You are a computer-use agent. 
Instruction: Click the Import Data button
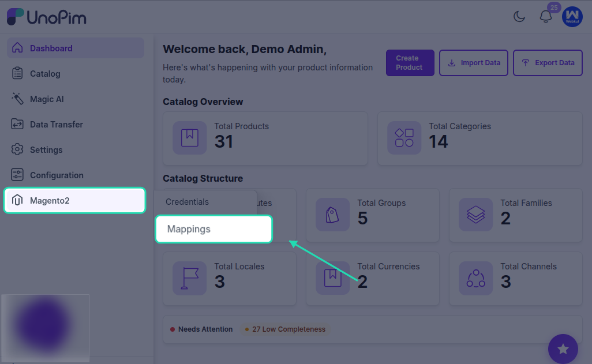tap(474, 63)
